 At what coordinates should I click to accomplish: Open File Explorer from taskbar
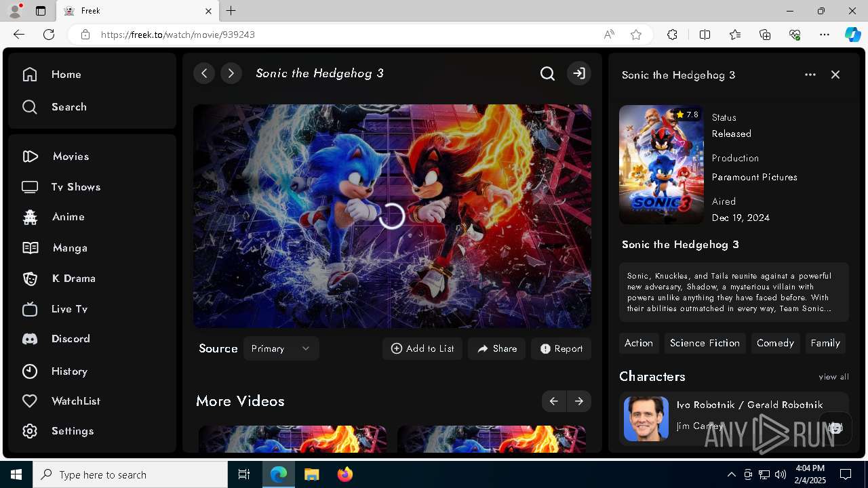point(311,474)
